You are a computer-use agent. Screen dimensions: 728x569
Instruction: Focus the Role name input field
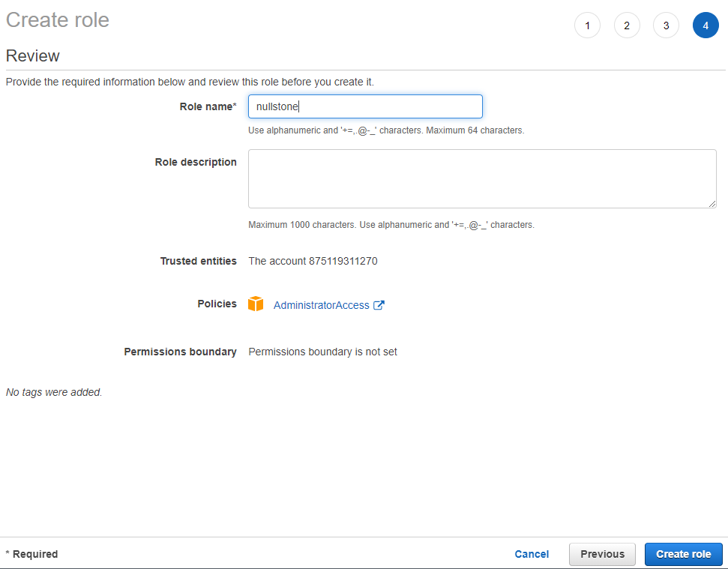(x=365, y=106)
